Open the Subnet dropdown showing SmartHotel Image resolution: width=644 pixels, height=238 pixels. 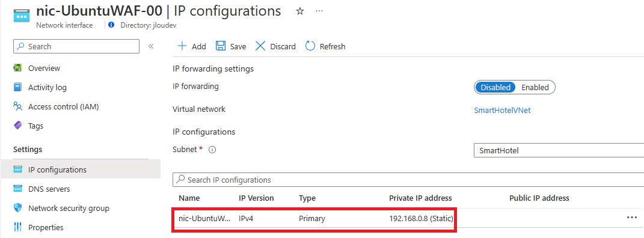[559, 151]
